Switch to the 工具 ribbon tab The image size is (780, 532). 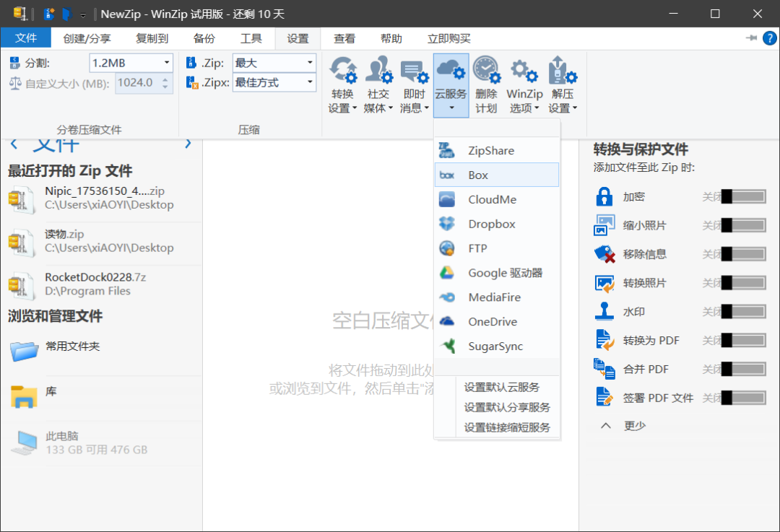tap(251, 39)
